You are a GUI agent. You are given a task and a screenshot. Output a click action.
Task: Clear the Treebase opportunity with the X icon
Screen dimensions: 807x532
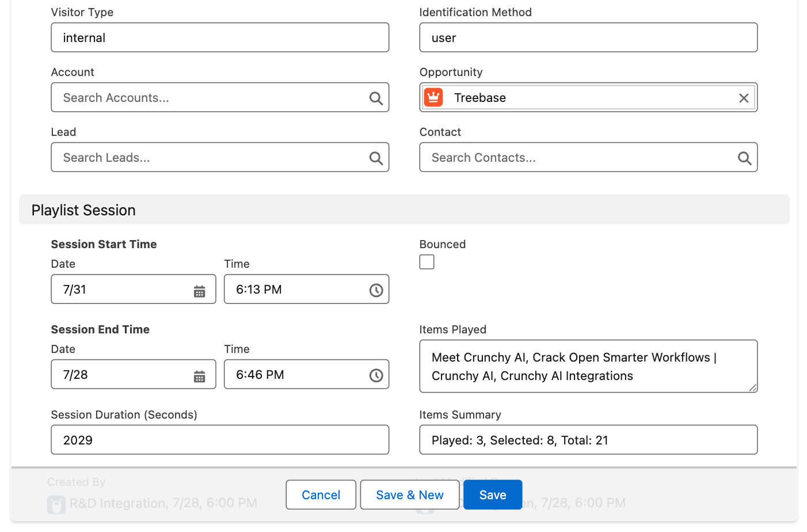pos(743,97)
